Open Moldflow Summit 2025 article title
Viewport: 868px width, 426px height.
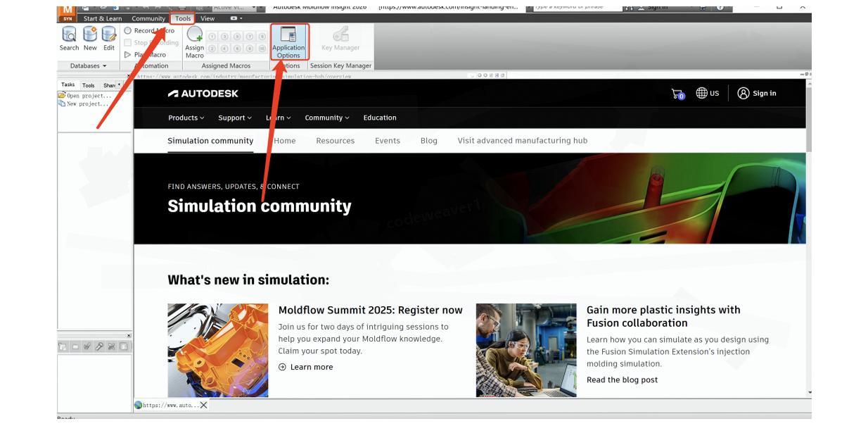[371, 310]
